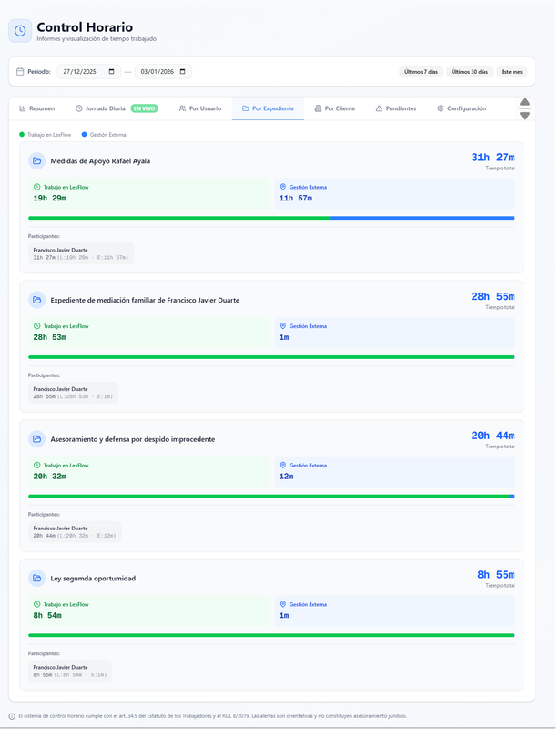
Task: Click the Por Expediente folder icon
Action: coord(245,108)
